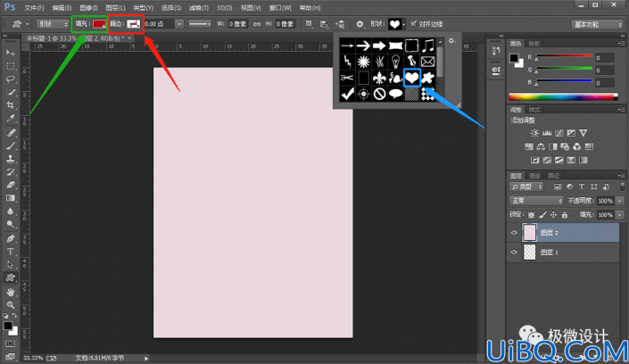Open the custom shape picker dropdown
Image resolution: width=629 pixels, height=364 pixels.
tap(403, 24)
